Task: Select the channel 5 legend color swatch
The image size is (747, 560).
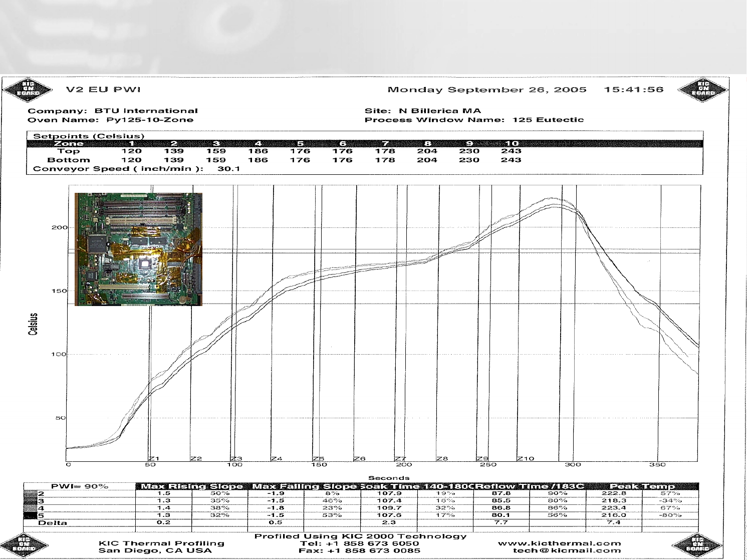Action: [x=31, y=515]
